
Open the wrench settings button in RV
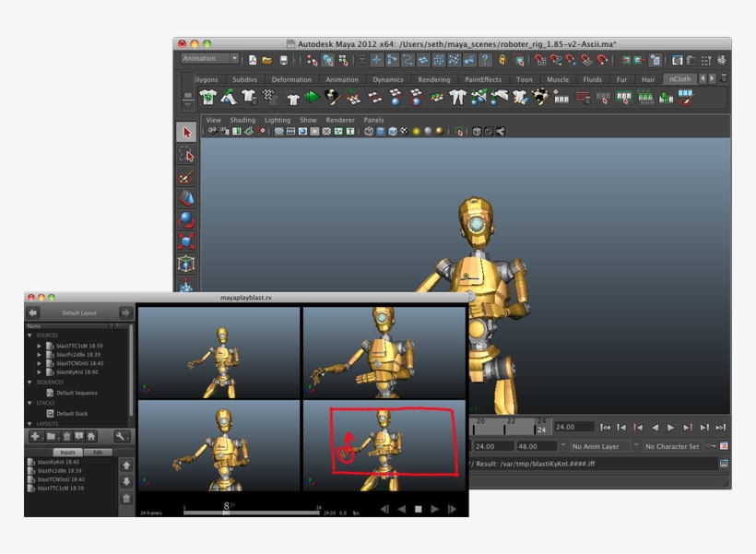(121, 436)
